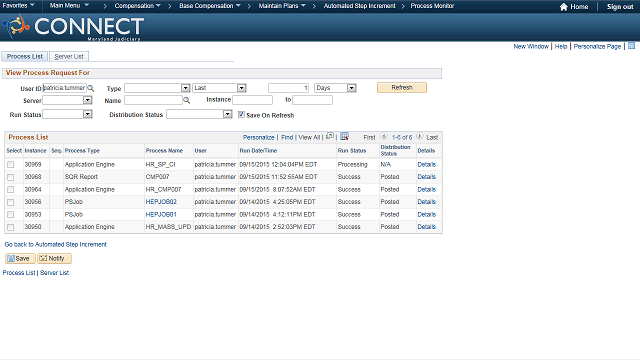Open the Last dropdown
Screen dimensions: 640x360
point(242,88)
